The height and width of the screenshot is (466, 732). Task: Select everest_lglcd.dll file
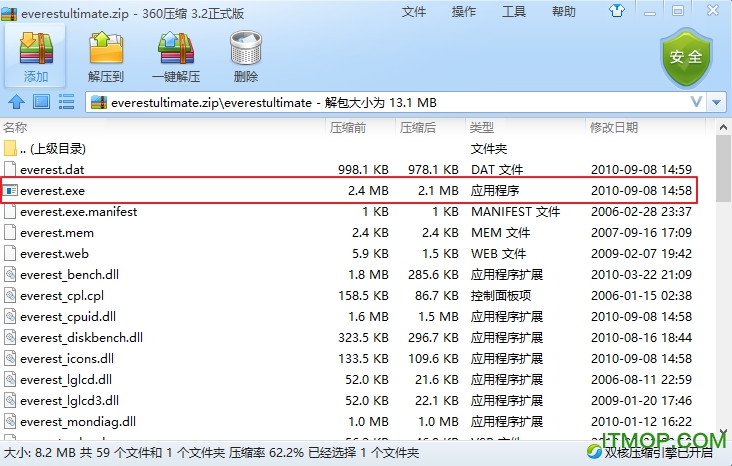[x=66, y=380]
